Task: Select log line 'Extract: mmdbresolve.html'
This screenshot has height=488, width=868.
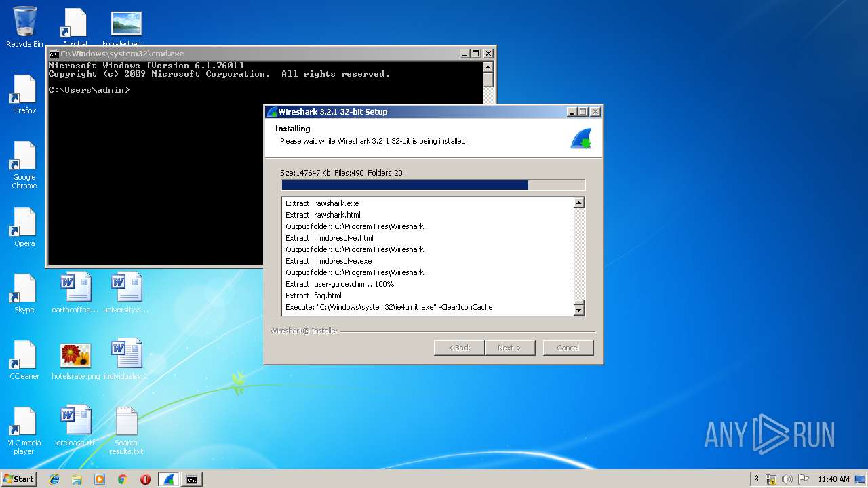Action: [x=330, y=238]
